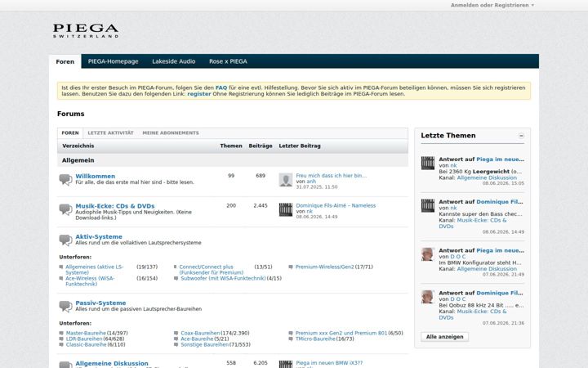
Task: Open anh's avatar in Willkommen last post
Action: tap(285, 180)
